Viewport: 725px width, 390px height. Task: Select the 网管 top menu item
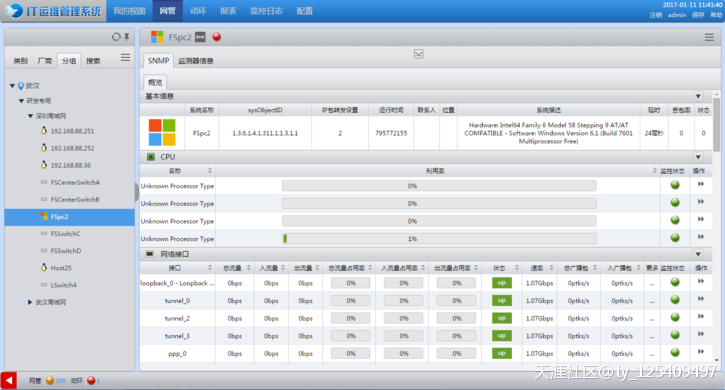click(x=167, y=11)
